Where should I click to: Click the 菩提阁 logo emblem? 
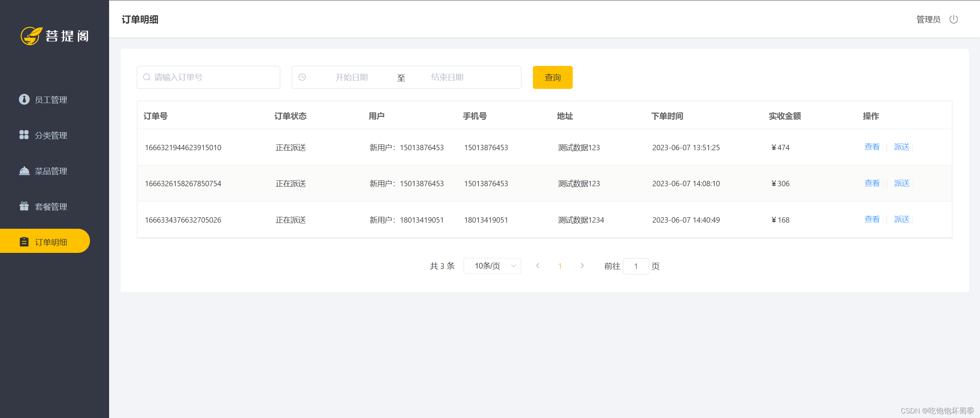coord(31,36)
